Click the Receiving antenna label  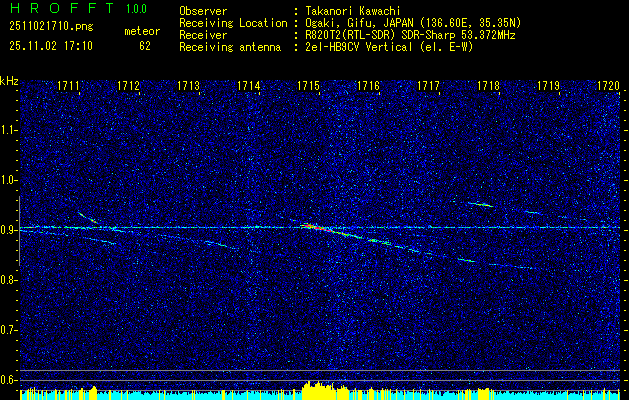tap(230, 47)
